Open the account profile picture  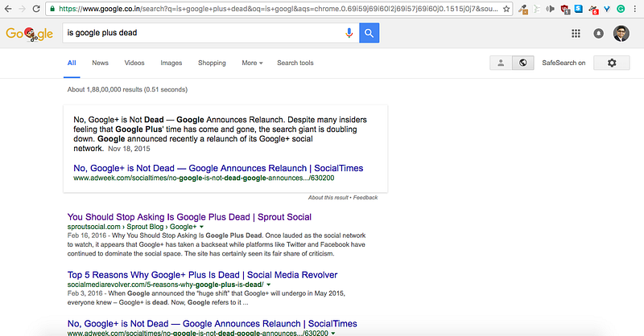(x=621, y=33)
